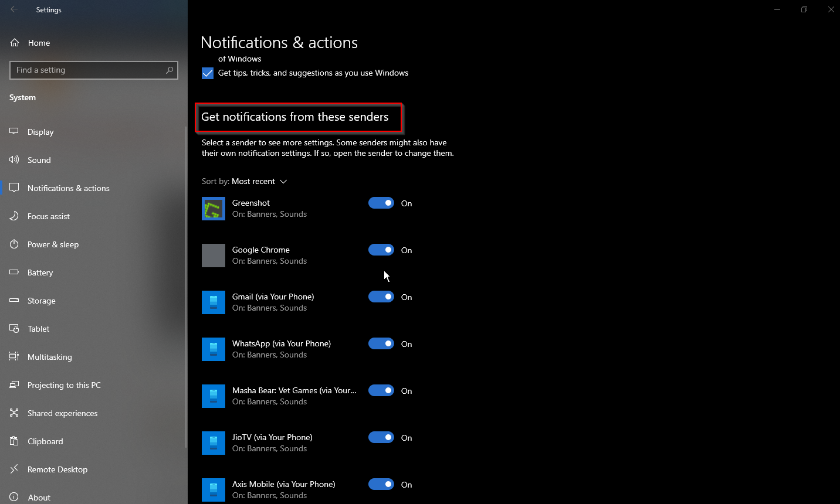This screenshot has width=840, height=504.
Task: Click the back arrow in Settings
Action: (x=14, y=9)
